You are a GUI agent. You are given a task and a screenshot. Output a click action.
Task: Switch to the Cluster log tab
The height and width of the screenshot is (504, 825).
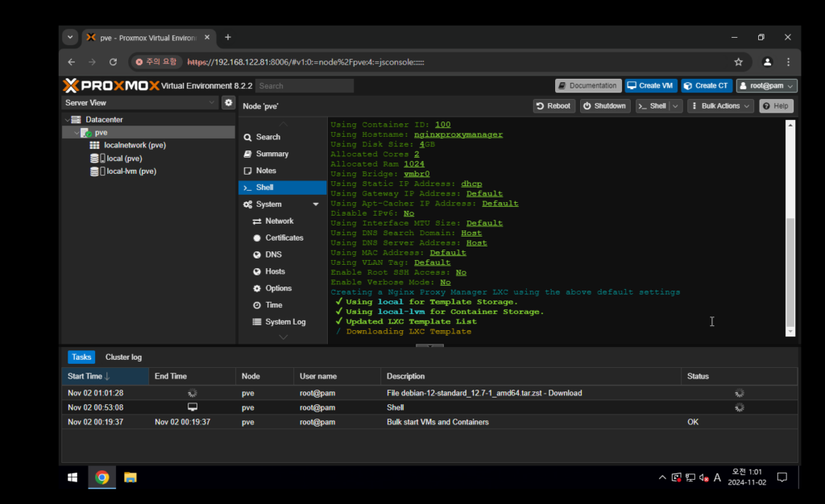pos(123,357)
